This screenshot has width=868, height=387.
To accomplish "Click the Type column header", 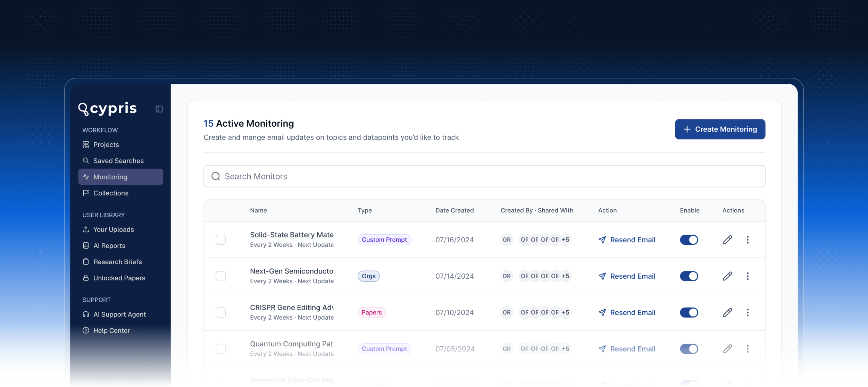I will point(365,210).
